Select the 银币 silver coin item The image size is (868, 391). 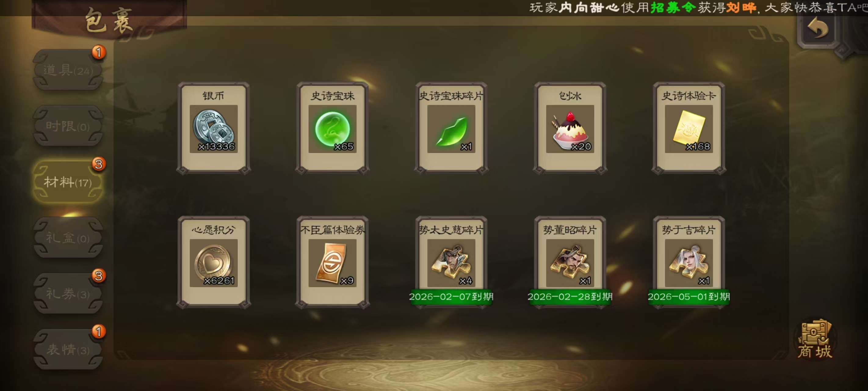pyautogui.click(x=214, y=128)
